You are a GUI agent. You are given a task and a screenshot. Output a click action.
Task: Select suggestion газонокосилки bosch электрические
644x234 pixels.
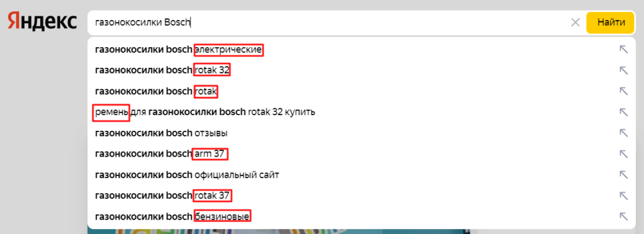click(362, 50)
